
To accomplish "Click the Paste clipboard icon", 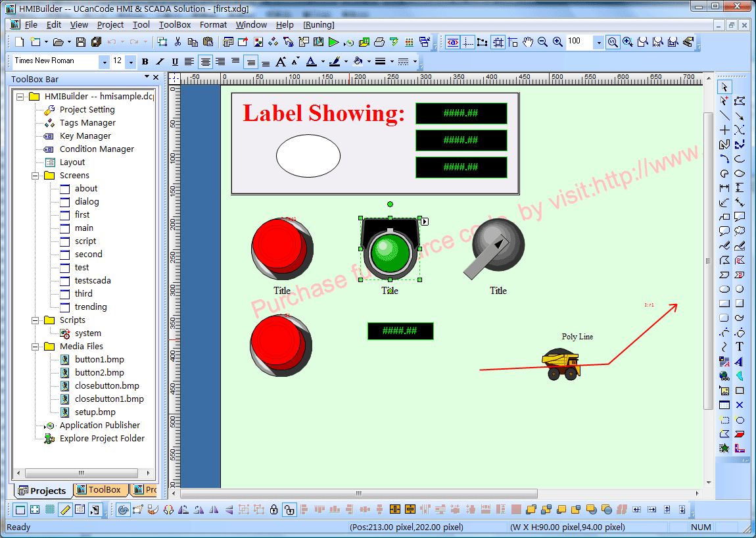I will (208, 42).
